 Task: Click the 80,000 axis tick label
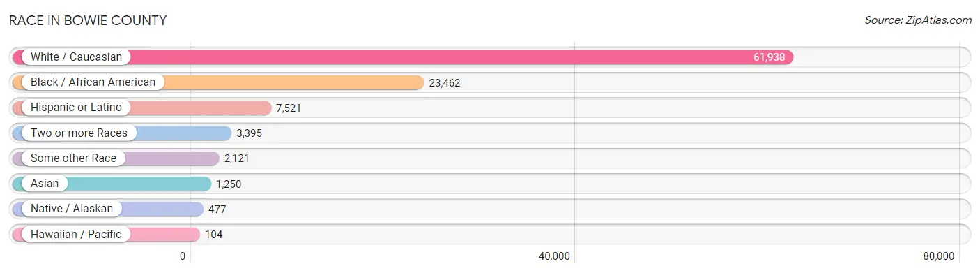(937, 256)
